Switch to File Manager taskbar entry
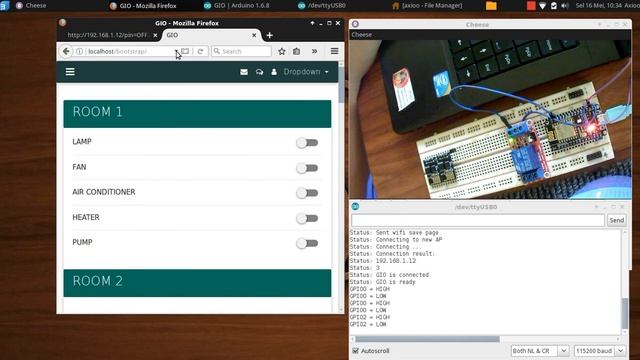Image resolution: width=640 pixels, height=360 pixels. (x=427, y=6)
